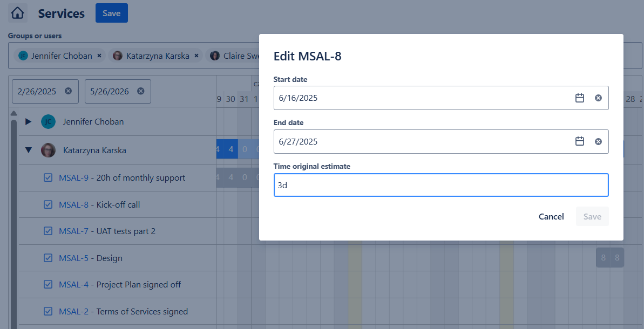This screenshot has width=644, height=329.
Task: Collapse Katarzyna Karska's task list
Action: [x=29, y=150]
